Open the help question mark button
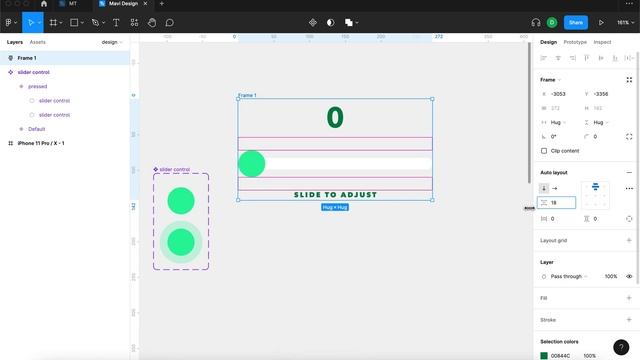640x360 pixels. point(621,347)
